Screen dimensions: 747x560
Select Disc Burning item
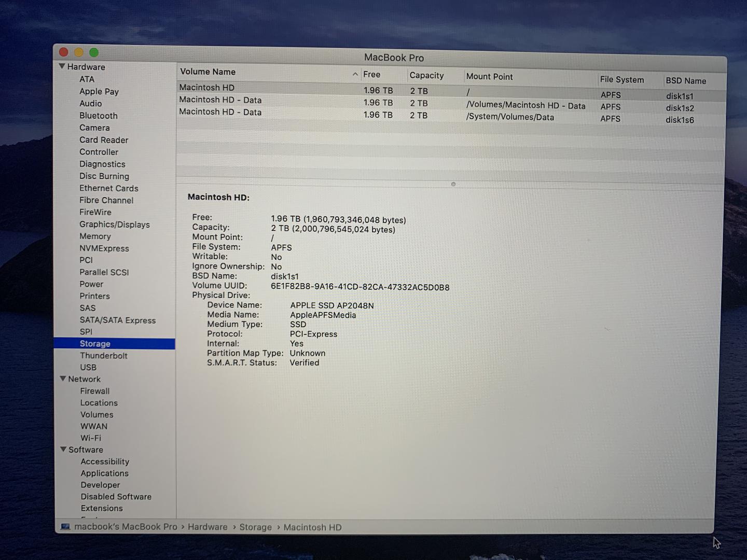104,176
